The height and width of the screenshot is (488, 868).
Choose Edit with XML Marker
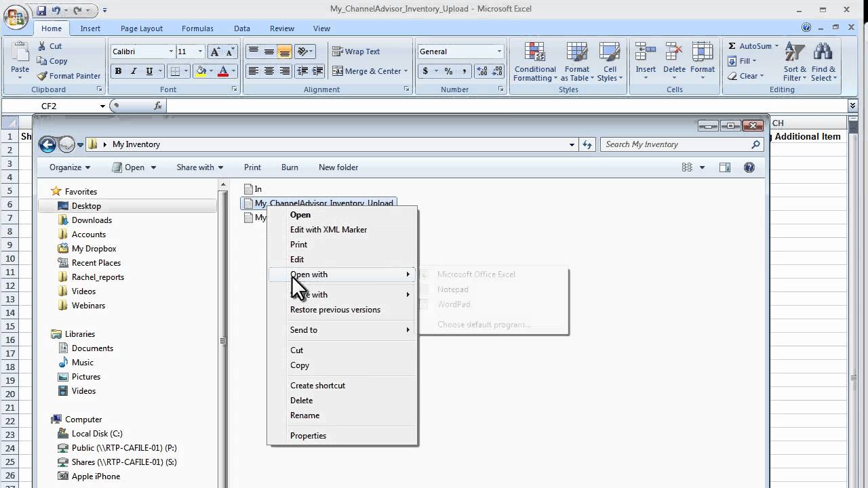click(x=342, y=230)
